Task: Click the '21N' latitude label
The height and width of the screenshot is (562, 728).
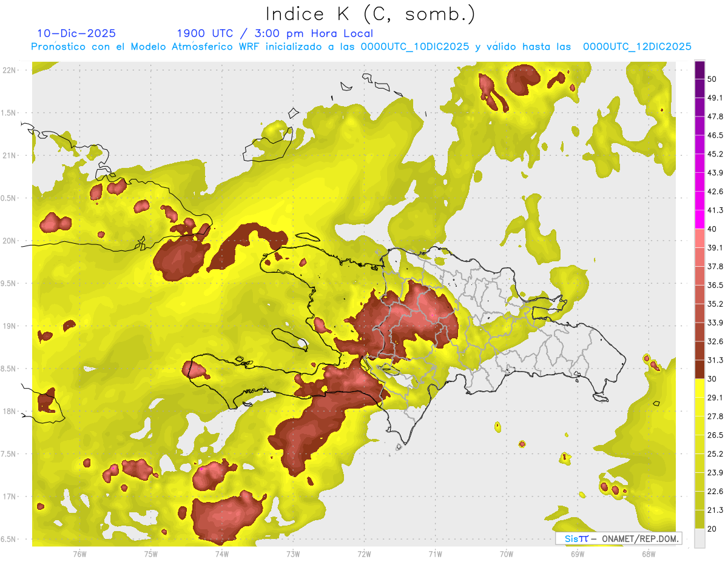Action: pyautogui.click(x=10, y=155)
